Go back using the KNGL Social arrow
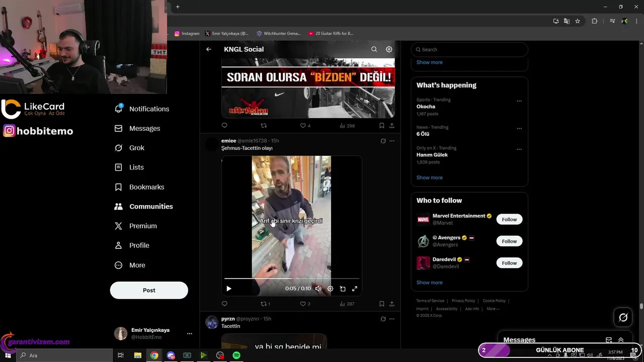The image size is (644, 362). click(209, 49)
